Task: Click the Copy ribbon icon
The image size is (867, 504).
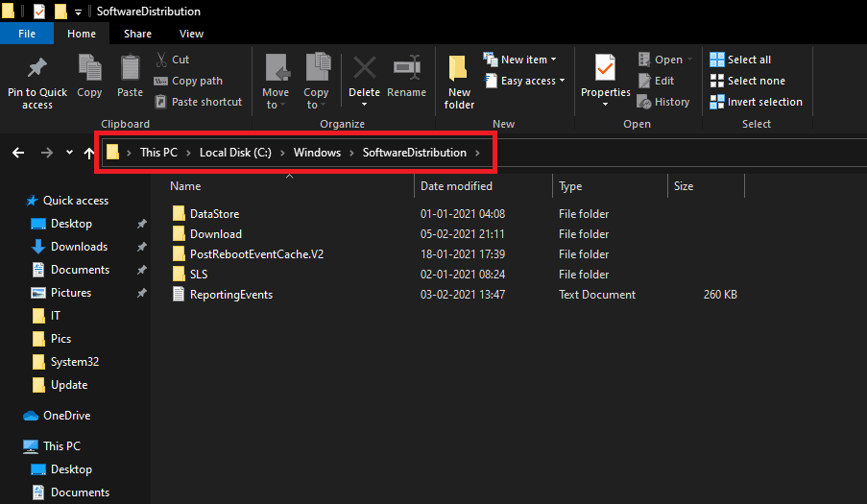Action: (x=89, y=68)
